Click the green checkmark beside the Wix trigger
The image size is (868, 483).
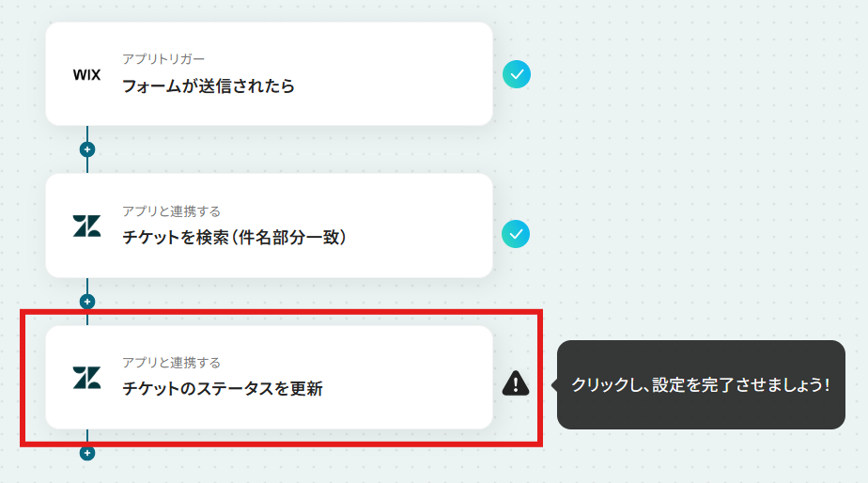click(x=517, y=74)
